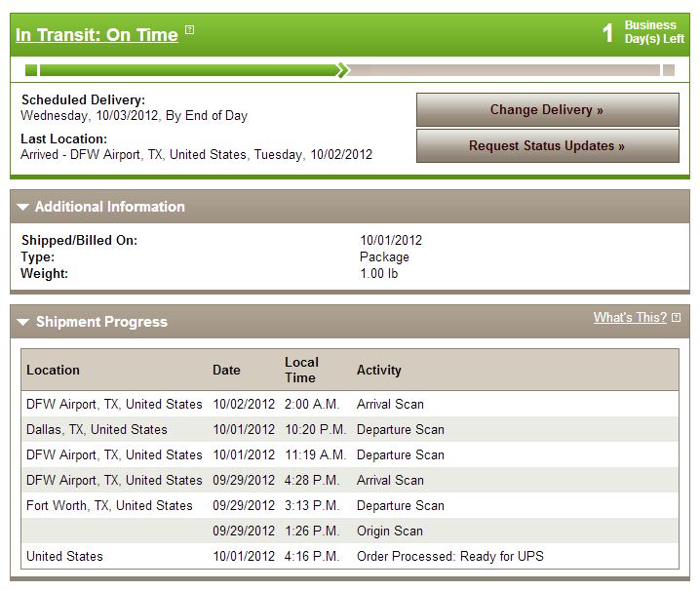This screenshot has height=591, width=700.
Task: Collapse the Additional Information section triangle
Action: (22, 207)
